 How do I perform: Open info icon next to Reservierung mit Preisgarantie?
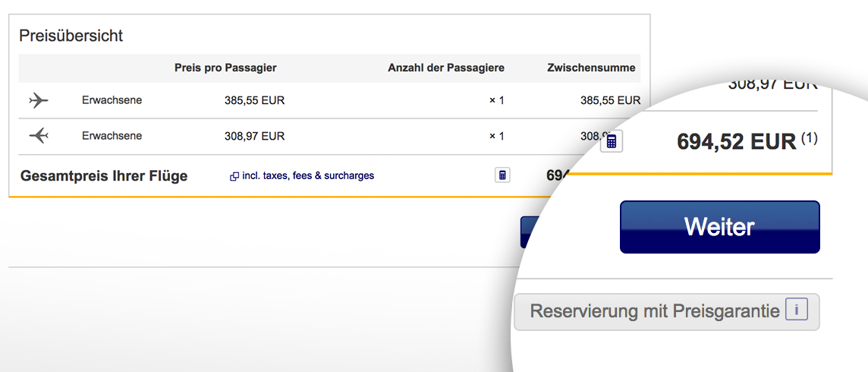coord(796,311)
